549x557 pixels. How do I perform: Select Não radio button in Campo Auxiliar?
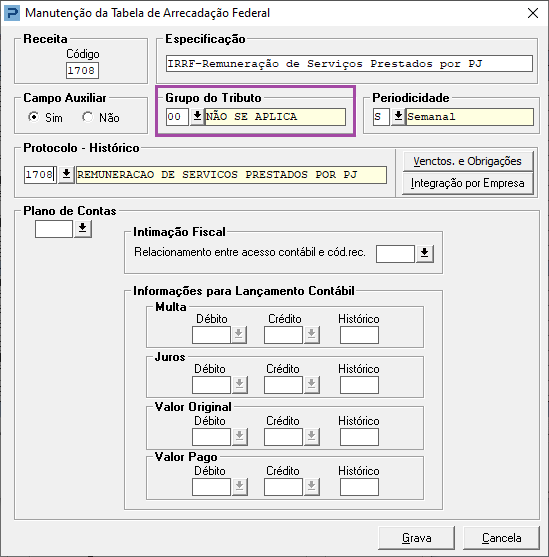pos(87,117)
